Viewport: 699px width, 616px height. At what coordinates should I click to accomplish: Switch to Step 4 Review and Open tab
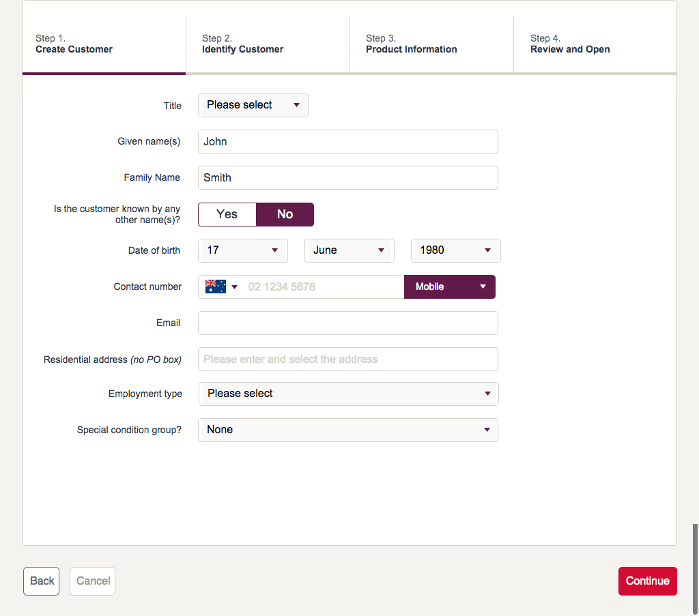pyautogui.click(x=595, y=44)
